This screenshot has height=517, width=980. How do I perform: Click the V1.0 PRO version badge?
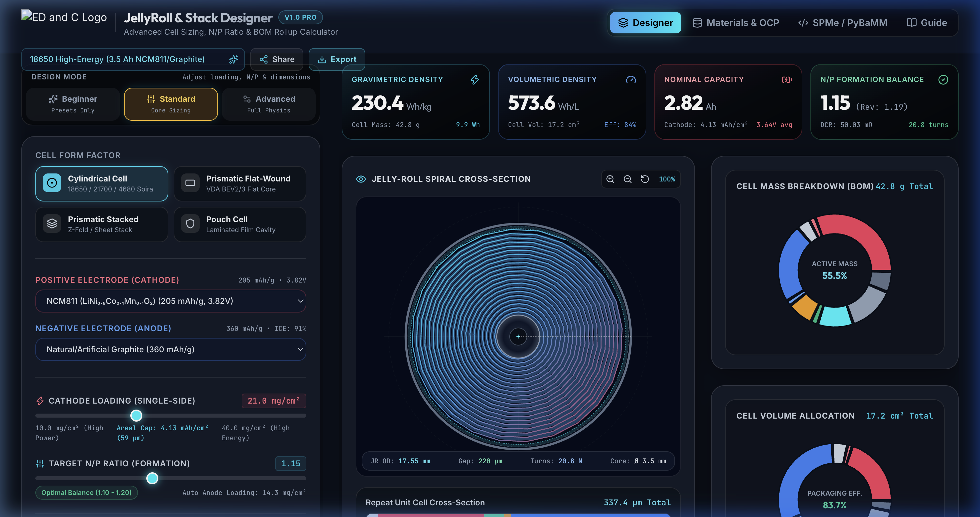pyautogui.click(x=301, y=18)
